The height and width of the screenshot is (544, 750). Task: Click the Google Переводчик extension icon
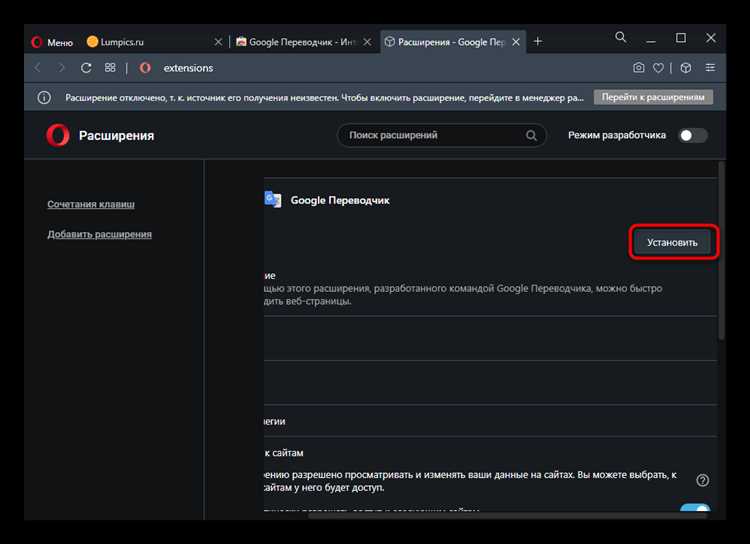(x=273, y=199)
